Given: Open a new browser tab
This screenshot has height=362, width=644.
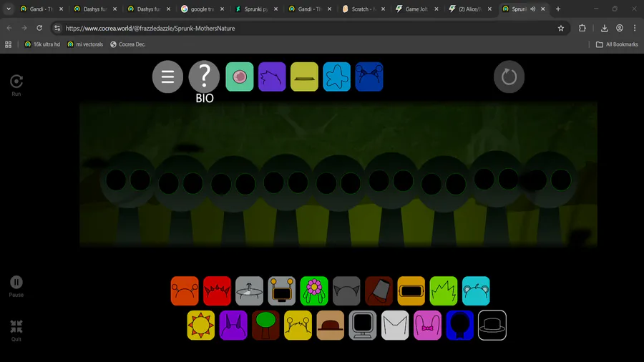Looking at the screenshot, I should point(558,9).
